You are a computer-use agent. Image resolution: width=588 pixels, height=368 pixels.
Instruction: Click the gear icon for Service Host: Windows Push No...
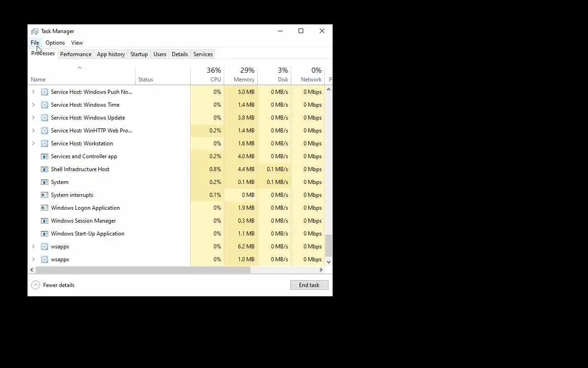[x=45, y=92]
